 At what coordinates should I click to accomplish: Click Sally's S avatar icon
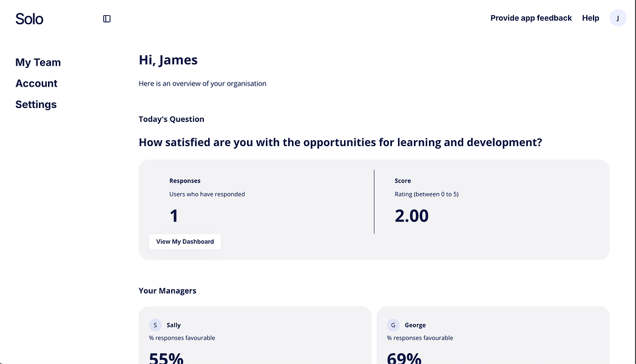click(x=155, y=325)
